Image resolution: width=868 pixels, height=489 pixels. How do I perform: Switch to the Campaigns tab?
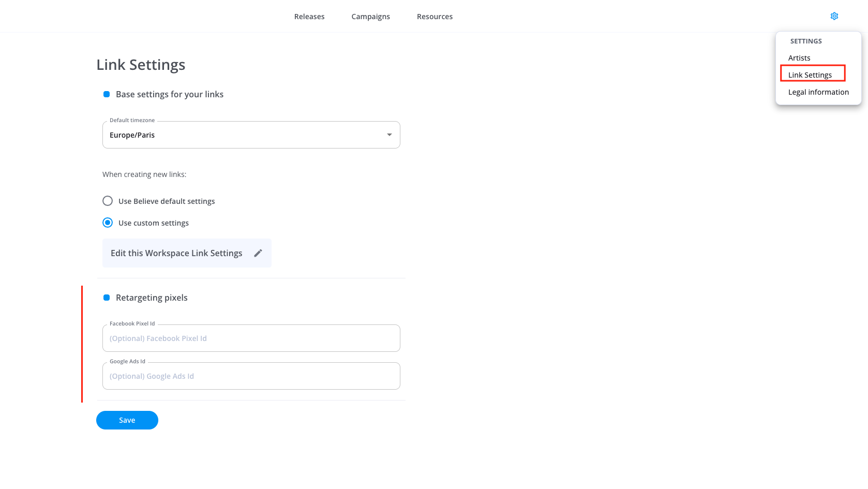(370, 17)
